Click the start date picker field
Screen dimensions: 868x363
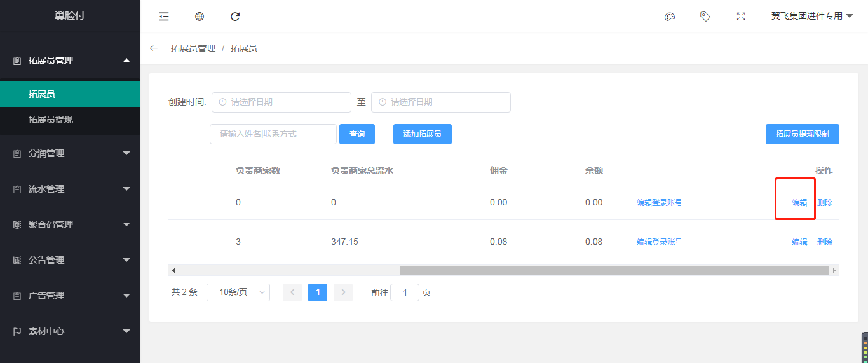[x=281, y=102]
